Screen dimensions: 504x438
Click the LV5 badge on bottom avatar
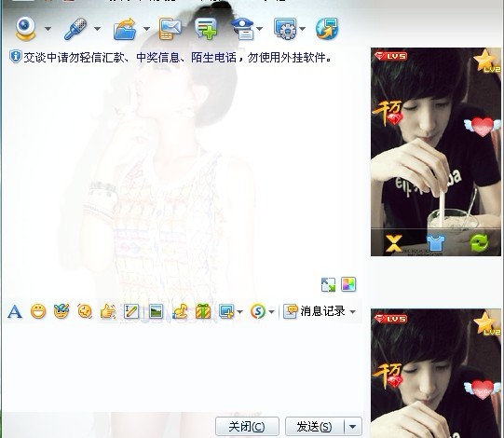click(x=391, y=319)
